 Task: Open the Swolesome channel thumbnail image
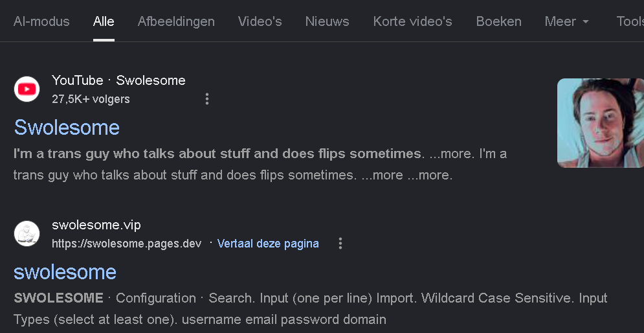[601, 123]
